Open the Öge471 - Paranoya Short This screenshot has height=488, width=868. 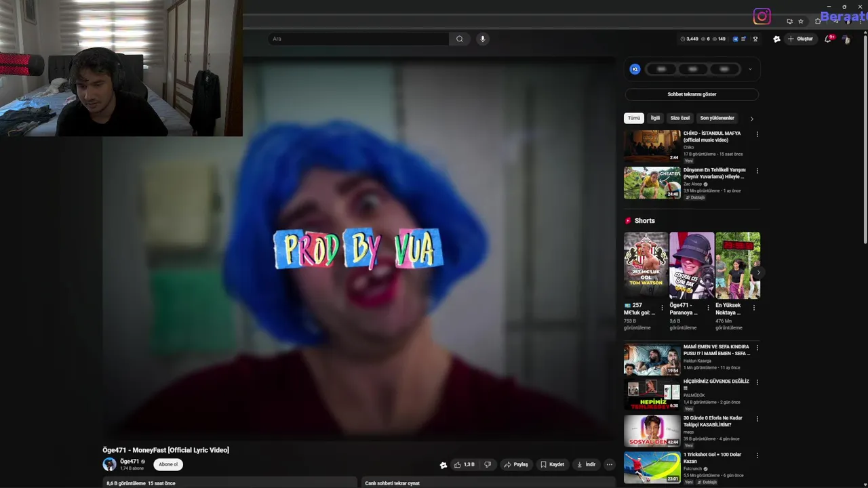692,265
